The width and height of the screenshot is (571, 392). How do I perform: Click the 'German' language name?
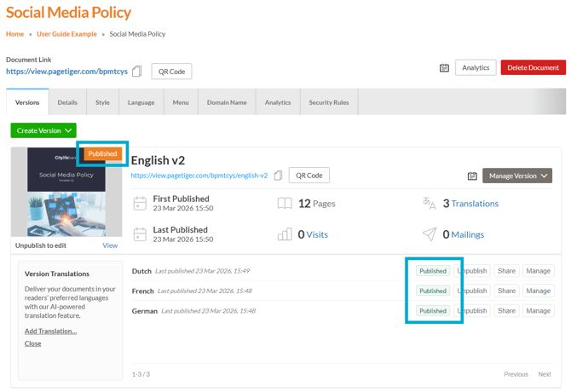[x=145, y=311]
